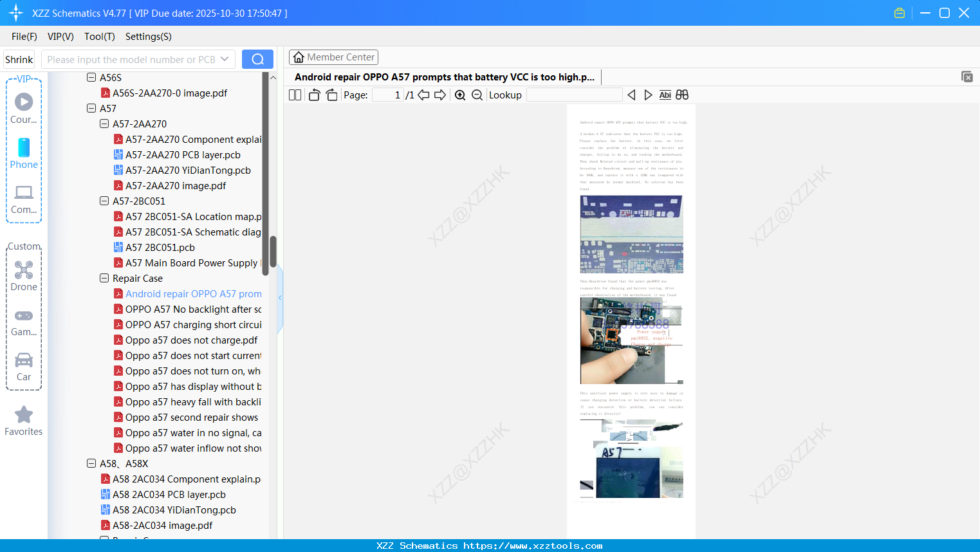This screenshot has height=552, width=980.
Task: Select the highlighted Android repair OPPO A57 file
Action: click(188, 293)
